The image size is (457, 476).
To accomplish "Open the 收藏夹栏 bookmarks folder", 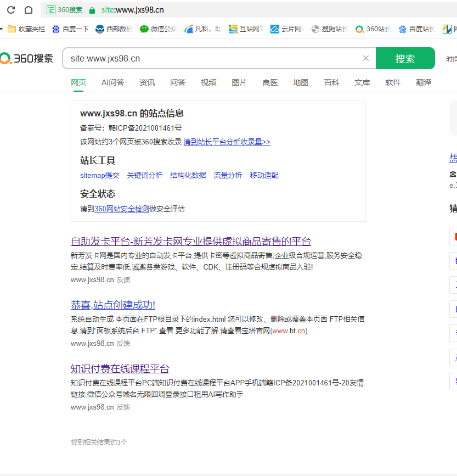I will pos(26,29).
